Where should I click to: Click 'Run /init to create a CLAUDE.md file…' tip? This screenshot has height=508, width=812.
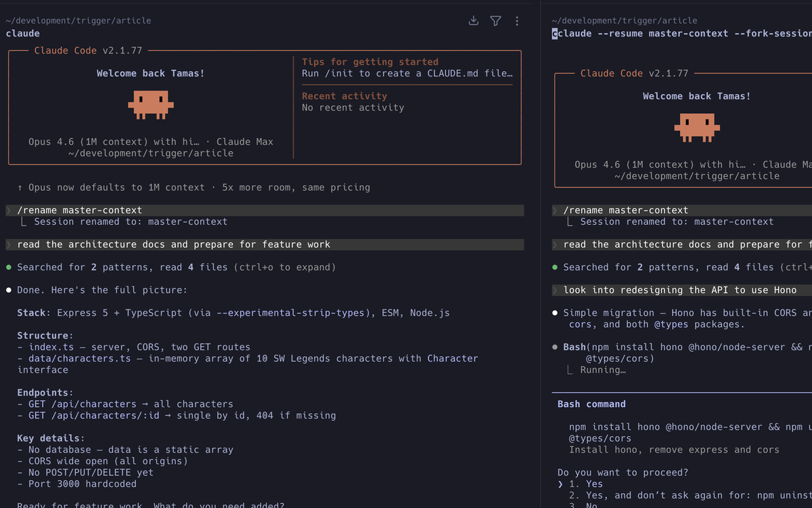click(407, 74)
